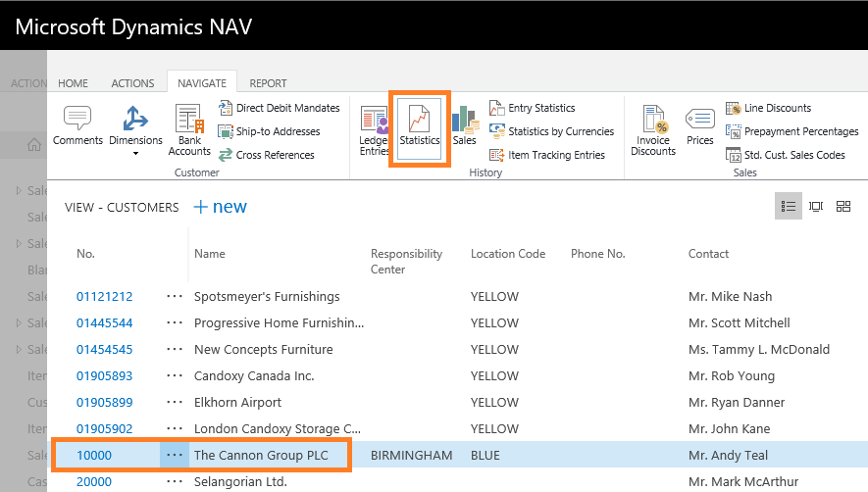
Task: Select the Elkhorn Airport name cell
Action: (237, 403)
